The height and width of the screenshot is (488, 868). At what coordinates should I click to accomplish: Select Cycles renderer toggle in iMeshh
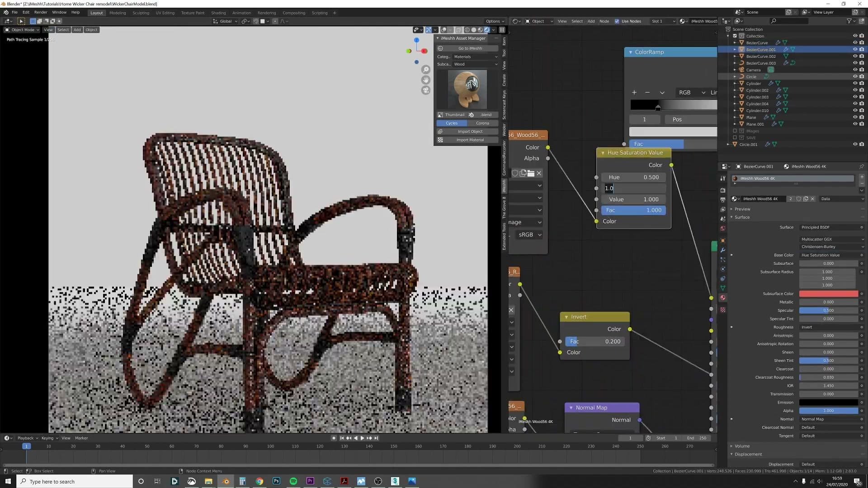pyautogui.click(x=452, y=123)
